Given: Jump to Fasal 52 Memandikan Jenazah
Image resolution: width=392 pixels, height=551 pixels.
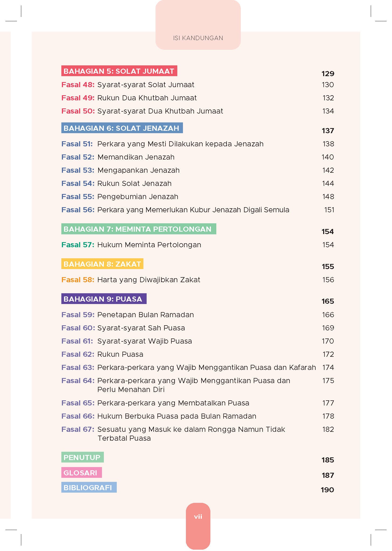Looking at the screenshot, I should point(118,157).
